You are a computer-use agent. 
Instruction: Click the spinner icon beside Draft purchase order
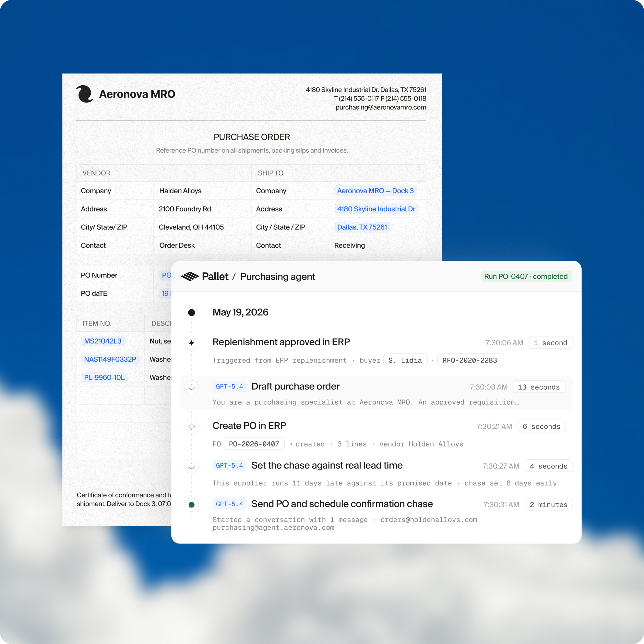(192, 387)
